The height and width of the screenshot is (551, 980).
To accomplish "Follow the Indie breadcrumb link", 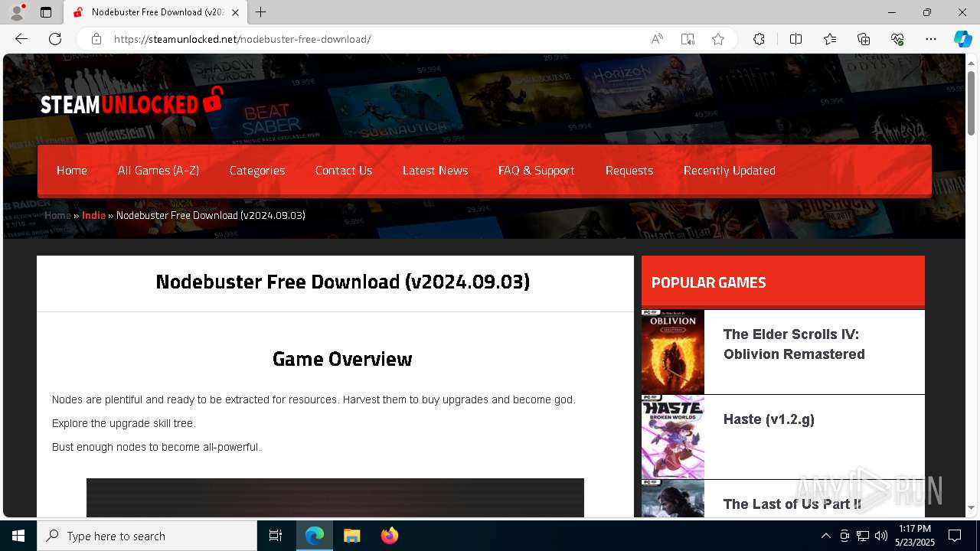I will 93,215.
